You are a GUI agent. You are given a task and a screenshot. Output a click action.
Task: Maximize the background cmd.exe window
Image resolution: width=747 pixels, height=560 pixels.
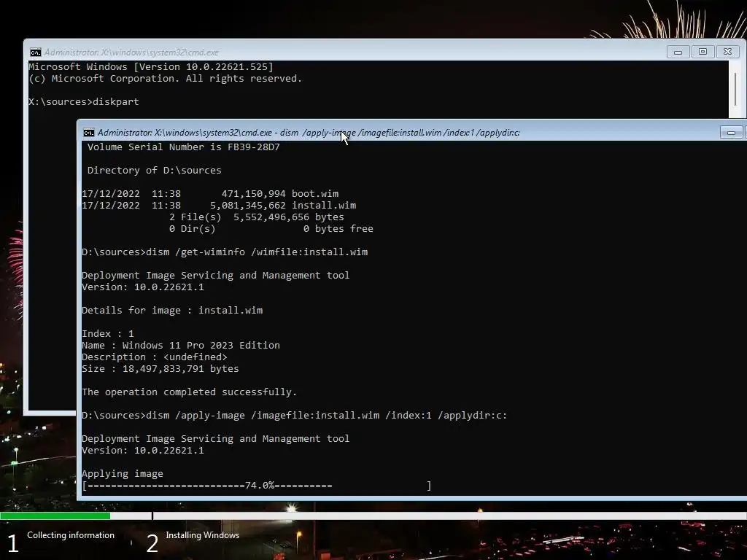click(703, 52)
